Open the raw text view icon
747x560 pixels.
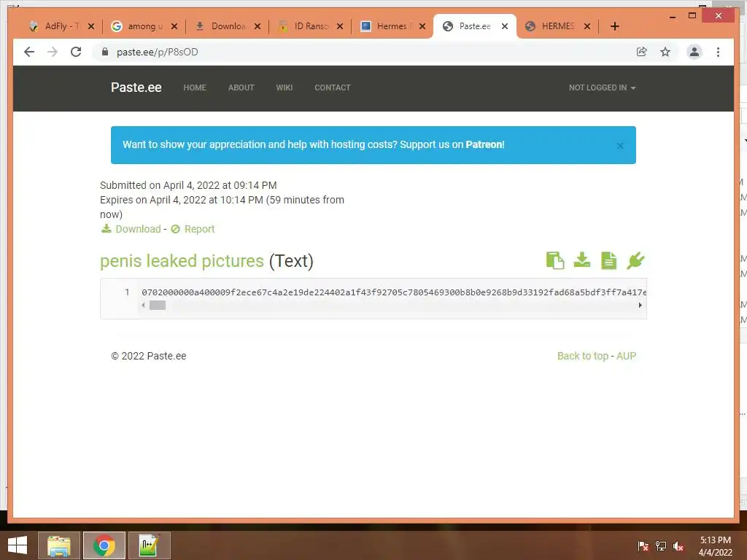pyautogui.click(x=608, y=260)
